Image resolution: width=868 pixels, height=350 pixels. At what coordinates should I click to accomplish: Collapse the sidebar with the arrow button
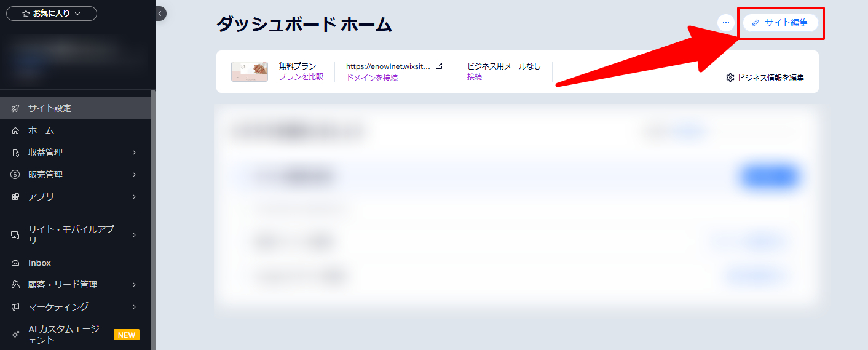(160, 14)
